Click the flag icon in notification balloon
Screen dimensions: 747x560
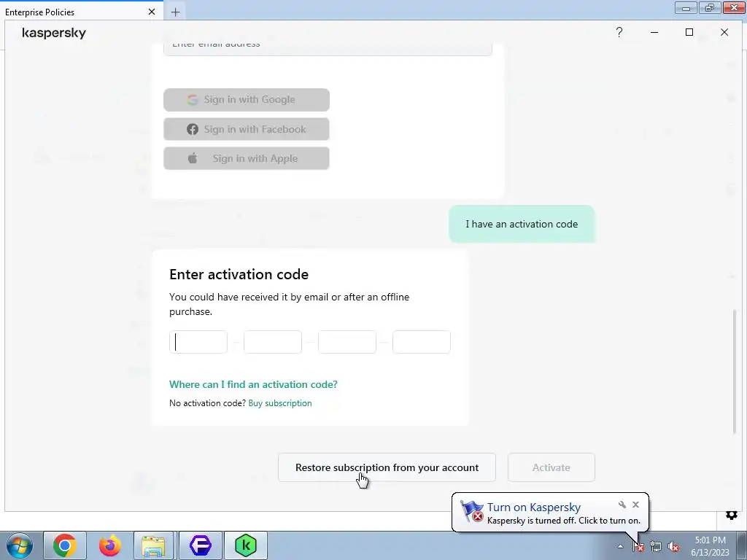pos(472,512)
